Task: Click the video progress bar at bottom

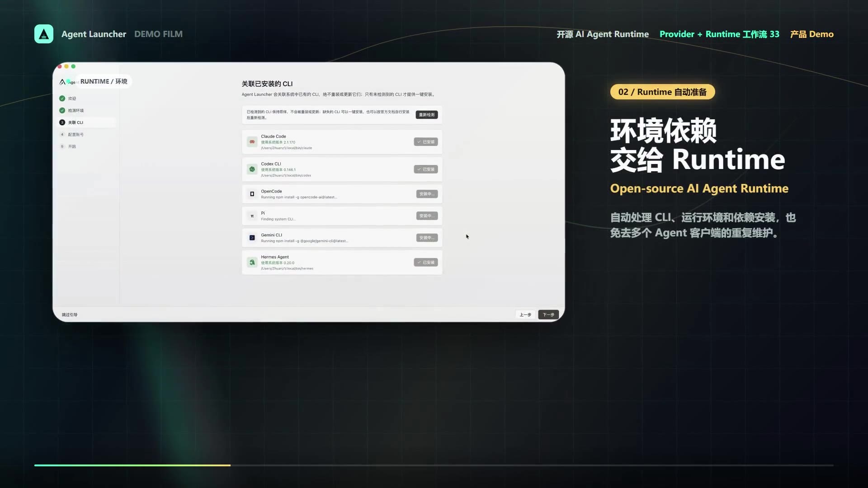Action: (434, 465)
